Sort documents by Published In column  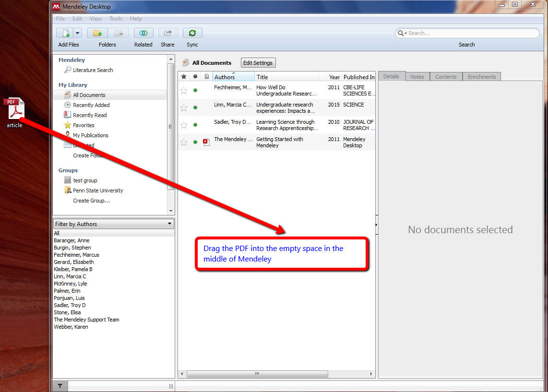tap(358, 77)
